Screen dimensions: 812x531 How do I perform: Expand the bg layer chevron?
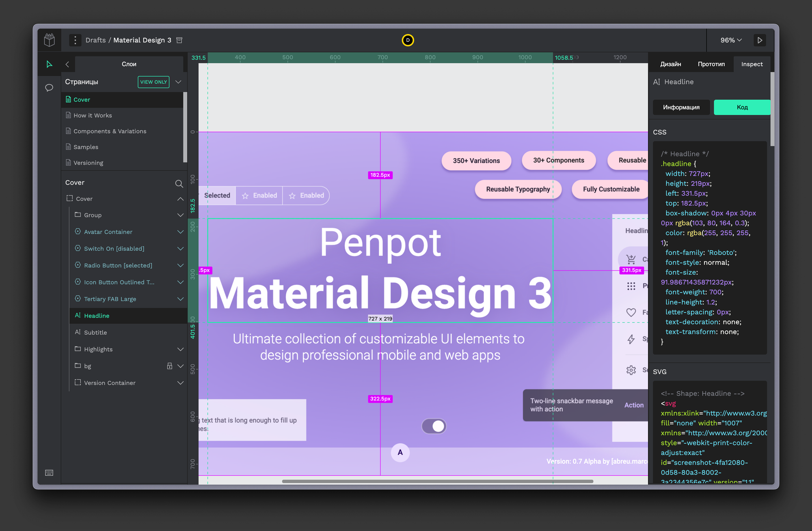tap(180, 366)
